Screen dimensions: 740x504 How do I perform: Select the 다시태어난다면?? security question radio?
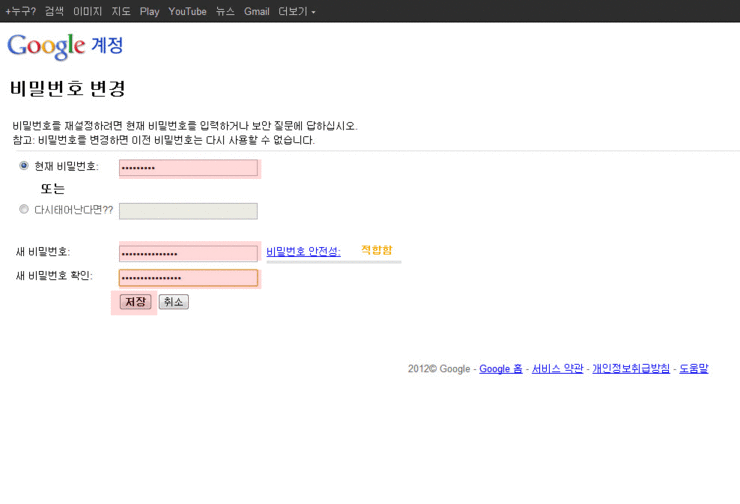coord(24,209)
